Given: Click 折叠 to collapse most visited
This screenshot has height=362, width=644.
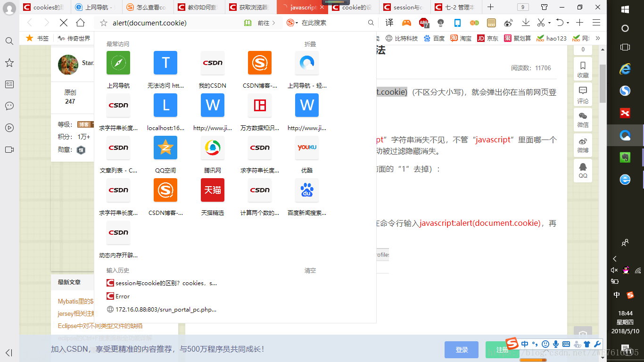Looking at the screenshot, I should [x=310, y=44].
